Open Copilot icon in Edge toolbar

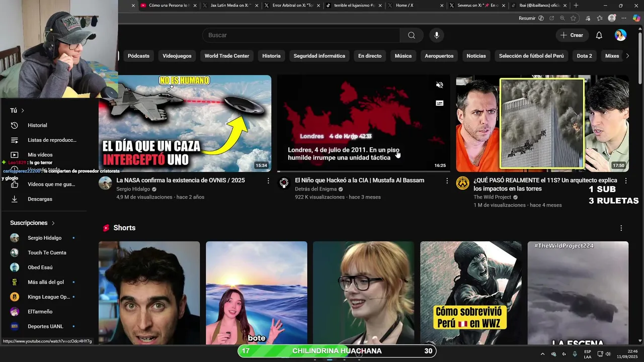(x=636, y=18)
